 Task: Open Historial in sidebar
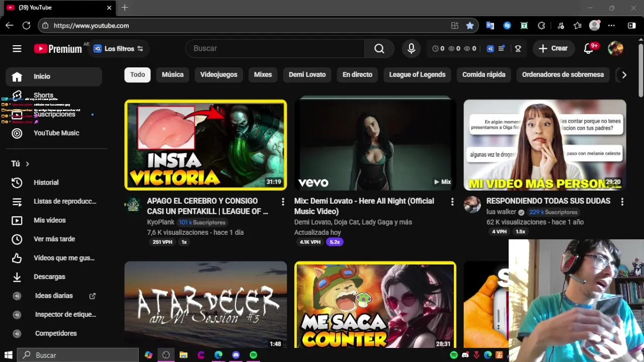(x=54, y=183)
